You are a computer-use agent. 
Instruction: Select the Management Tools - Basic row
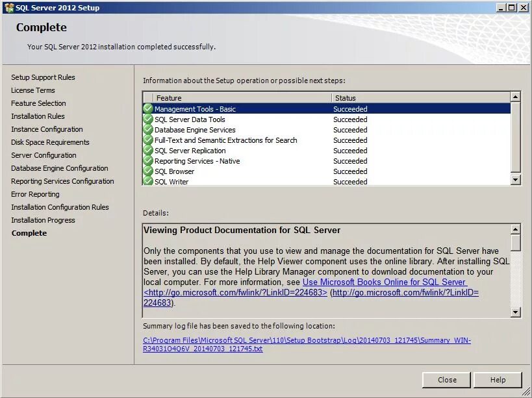(327, 109)
